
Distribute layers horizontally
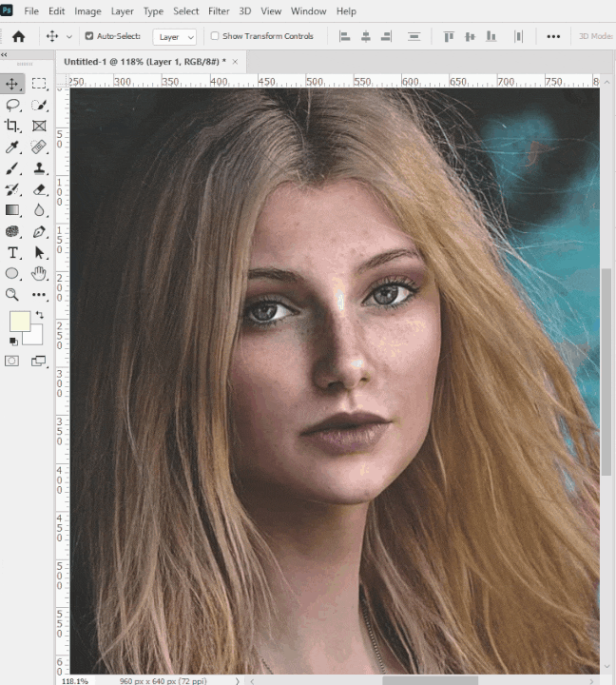518,37
